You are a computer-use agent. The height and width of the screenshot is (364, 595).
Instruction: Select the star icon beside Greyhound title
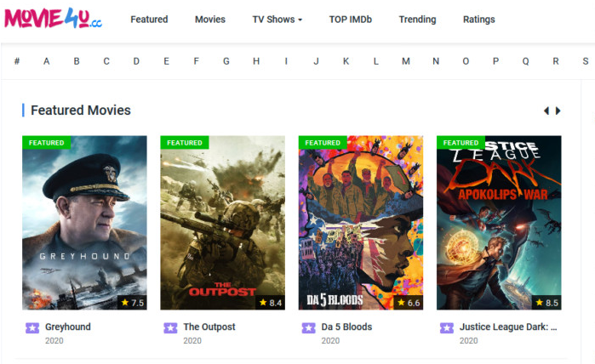32,327
